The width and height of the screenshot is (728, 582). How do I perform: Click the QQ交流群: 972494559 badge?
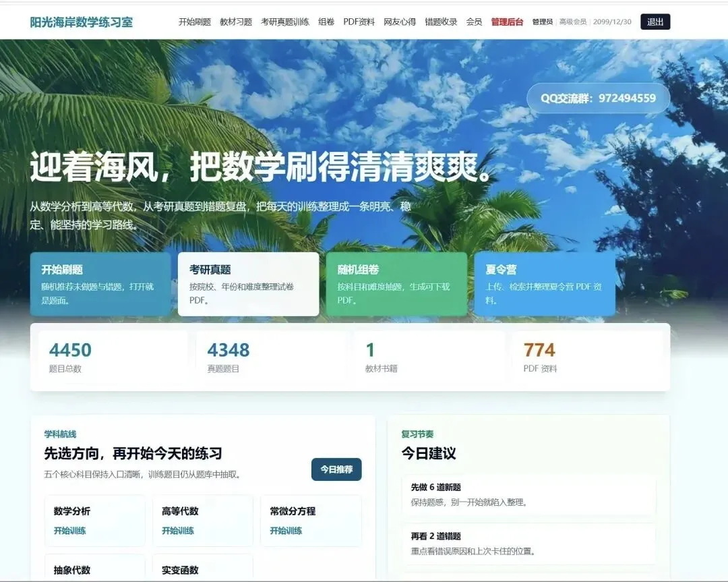pyautogui.click(x=598, y=98)
